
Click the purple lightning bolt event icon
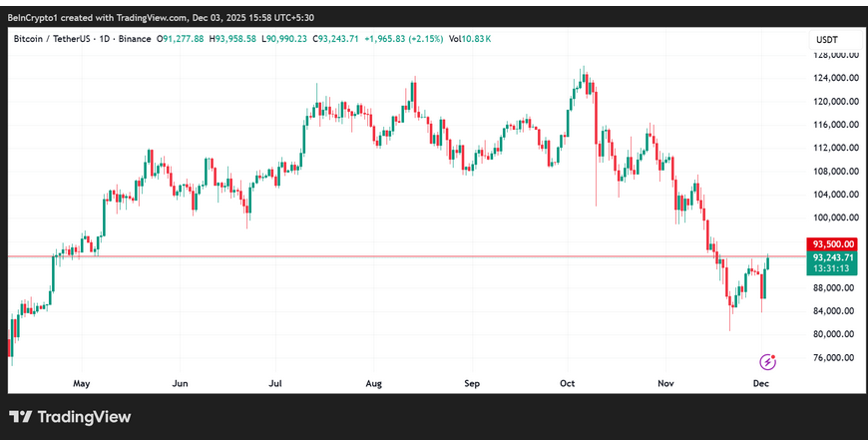coord(767,361)
